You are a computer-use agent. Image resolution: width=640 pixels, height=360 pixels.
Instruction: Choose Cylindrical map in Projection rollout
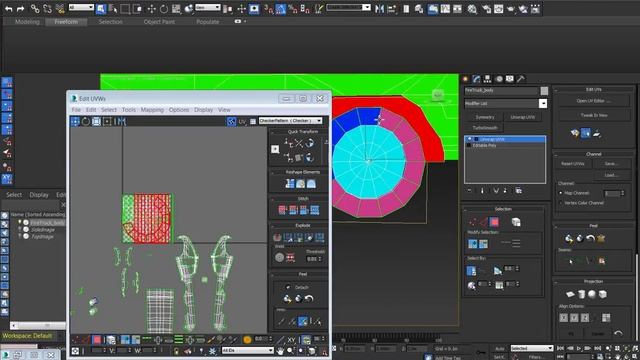(x=582, y=294)
